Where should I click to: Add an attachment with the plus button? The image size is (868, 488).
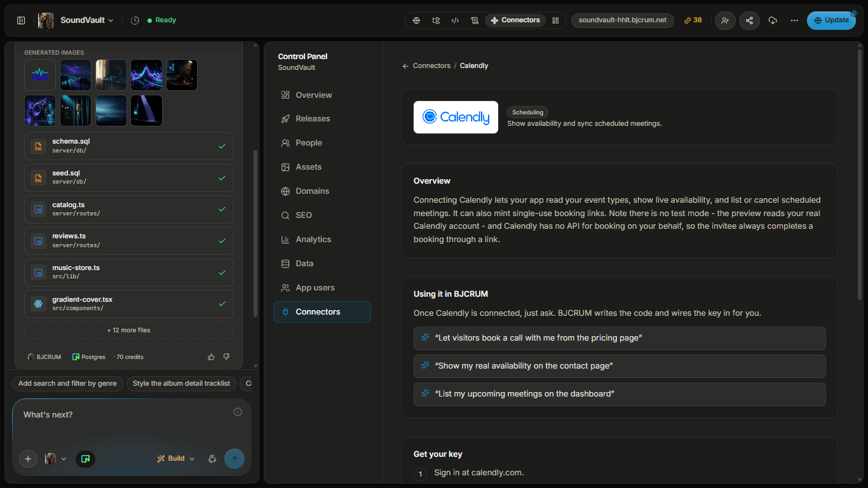(28, 459)
